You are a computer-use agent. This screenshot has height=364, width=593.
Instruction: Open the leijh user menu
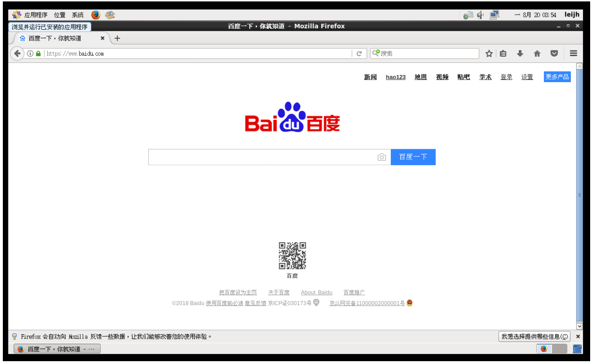click(571, 15)
